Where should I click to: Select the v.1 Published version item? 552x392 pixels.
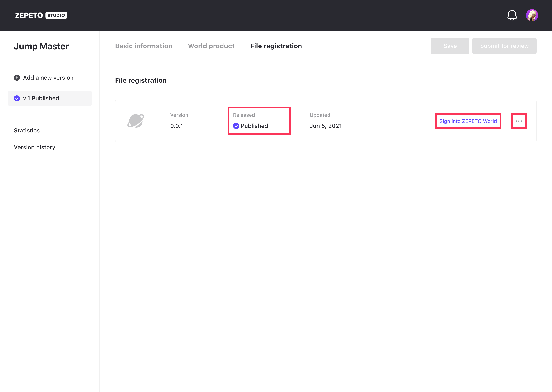50,98
